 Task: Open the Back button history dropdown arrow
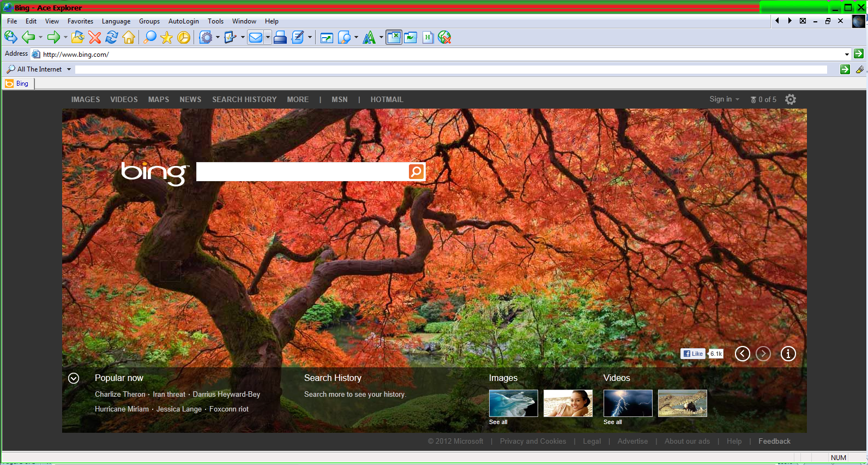pyautogui.click(x=40, y=37)
